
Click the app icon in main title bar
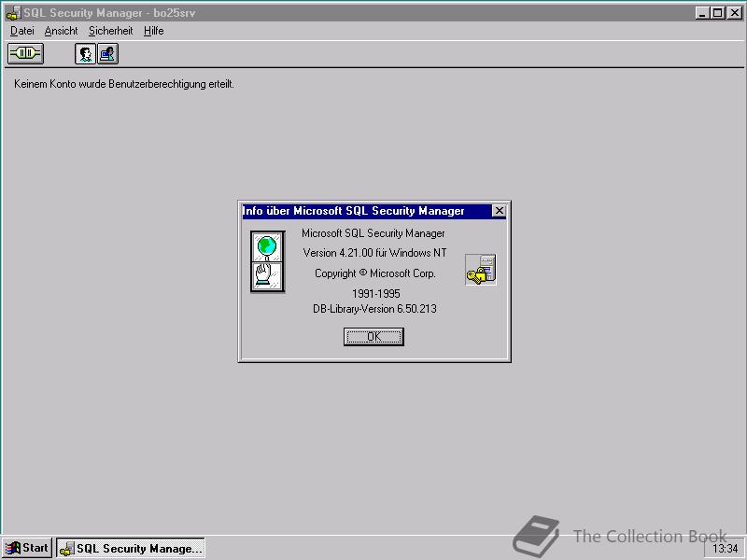click(x=13, y=13)
